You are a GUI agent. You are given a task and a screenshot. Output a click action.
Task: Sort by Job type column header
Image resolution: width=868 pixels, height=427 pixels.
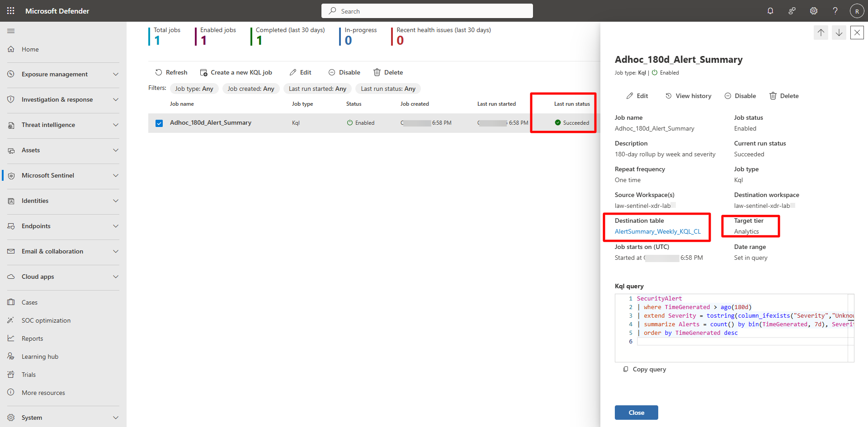pyautogui.click(x=302, y=104)
